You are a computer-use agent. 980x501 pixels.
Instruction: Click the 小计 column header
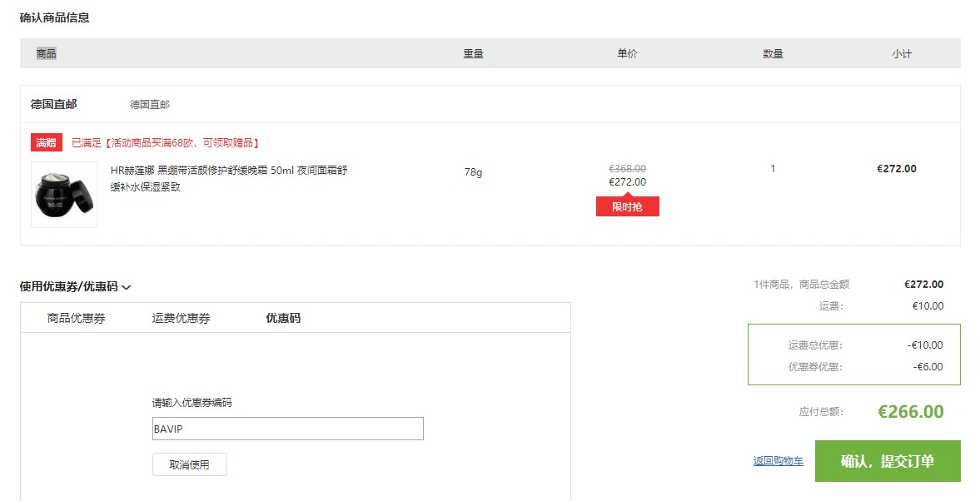902,54
